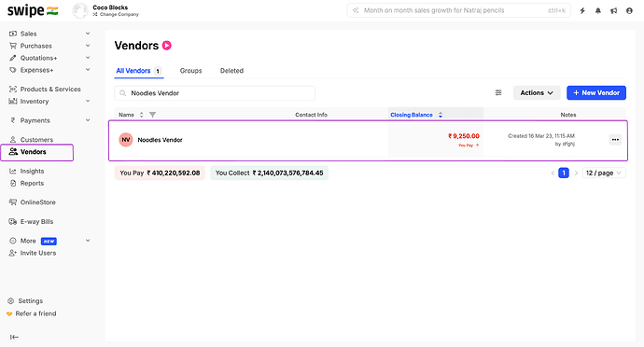Click the vendor search field
644x347 pixels.
[215, 93]
